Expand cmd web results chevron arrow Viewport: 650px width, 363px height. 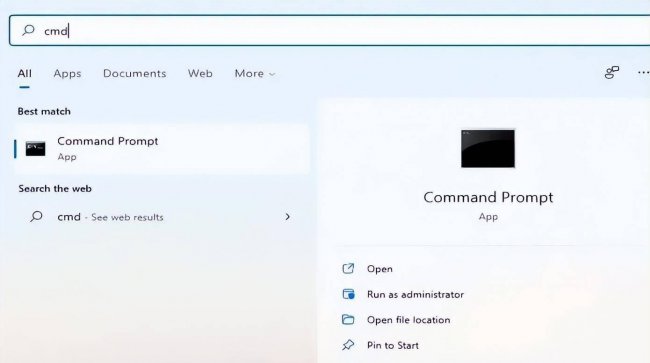click(x=287, y=217)
